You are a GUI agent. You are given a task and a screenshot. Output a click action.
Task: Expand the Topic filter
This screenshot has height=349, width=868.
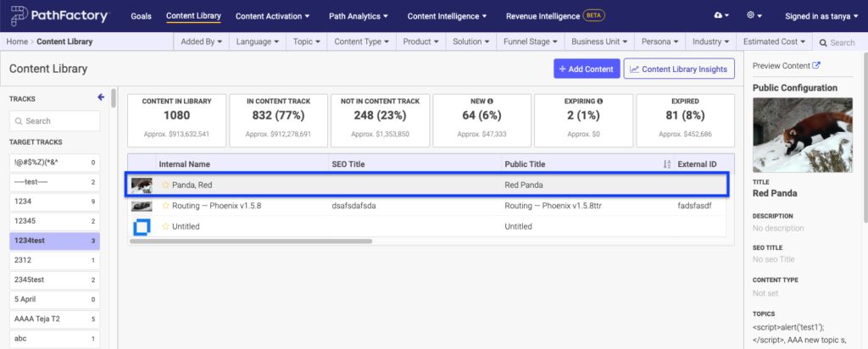[307, 42]
